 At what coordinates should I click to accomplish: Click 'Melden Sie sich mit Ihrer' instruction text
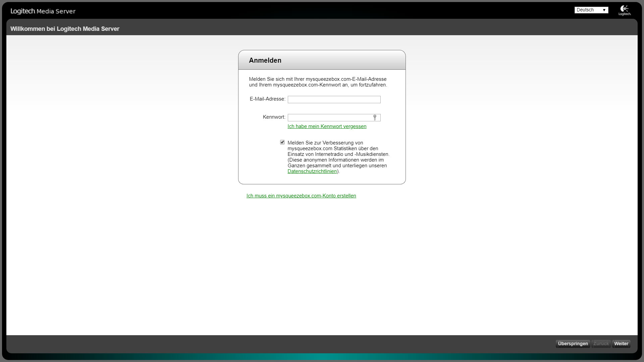pyautogui.click(x=318, y=82)
